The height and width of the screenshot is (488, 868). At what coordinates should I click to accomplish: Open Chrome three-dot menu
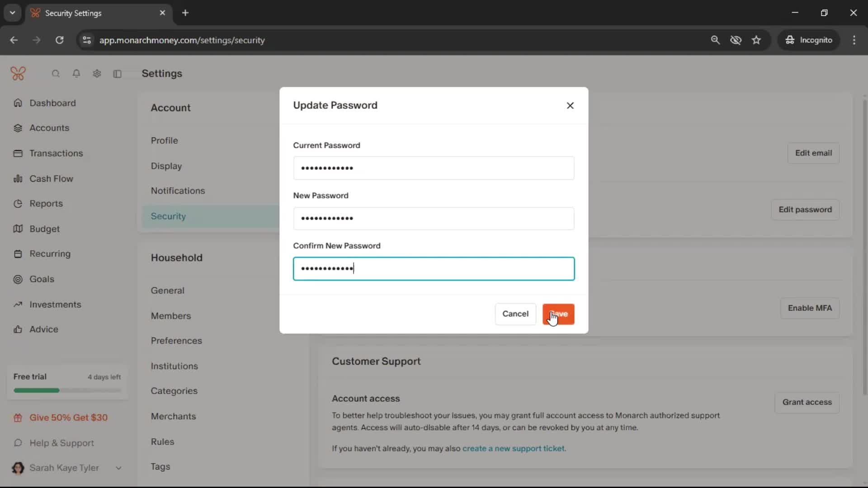pos(854,40)
